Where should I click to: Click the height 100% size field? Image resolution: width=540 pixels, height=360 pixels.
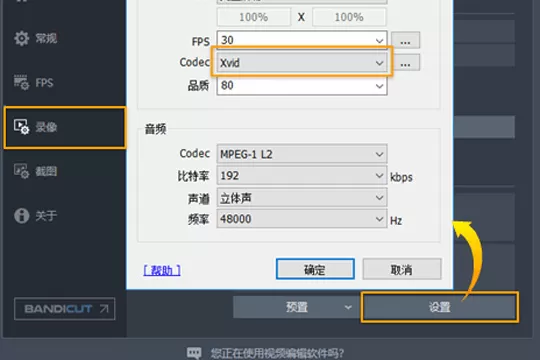(349, 17)
